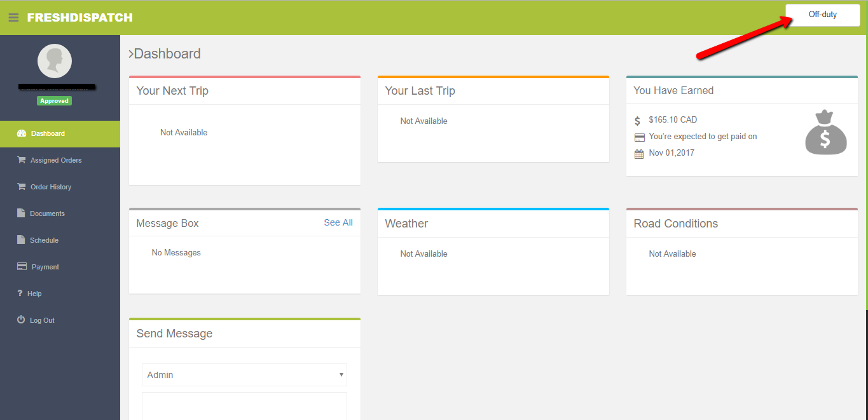Click the Payment credit card icon
Screen dimensions: 868x420
coord(22,266)
